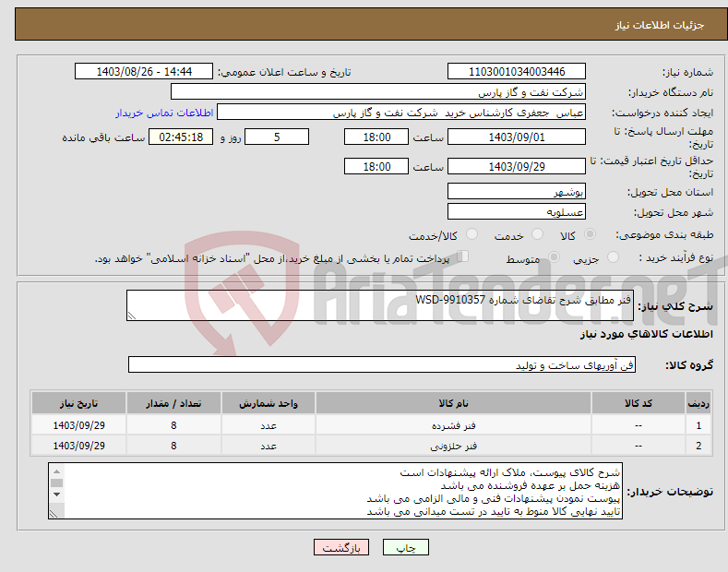Select the کالا radio button

tap(590, 234)
